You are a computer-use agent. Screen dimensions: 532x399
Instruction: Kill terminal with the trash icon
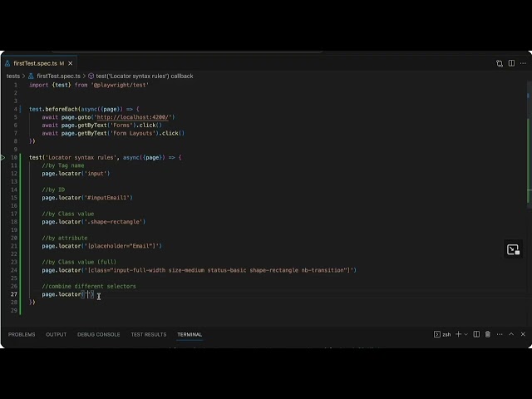click(488, 334)
